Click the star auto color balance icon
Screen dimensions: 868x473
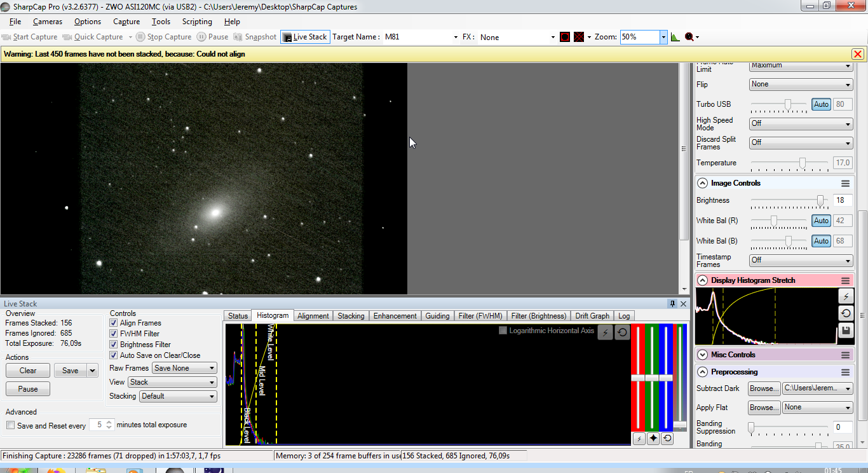tap(653, 439)
